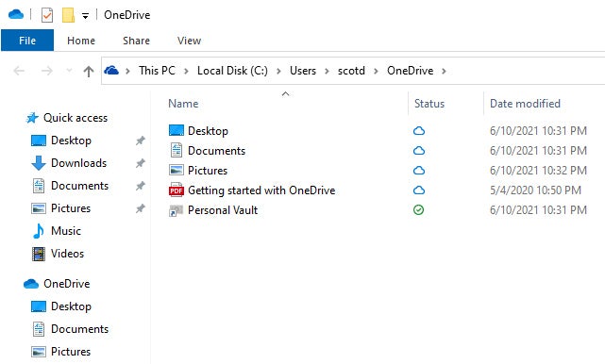Click the cloud status icon for Documents row
Viewport: 605px width, 364px height.
(x=419, y=150)
